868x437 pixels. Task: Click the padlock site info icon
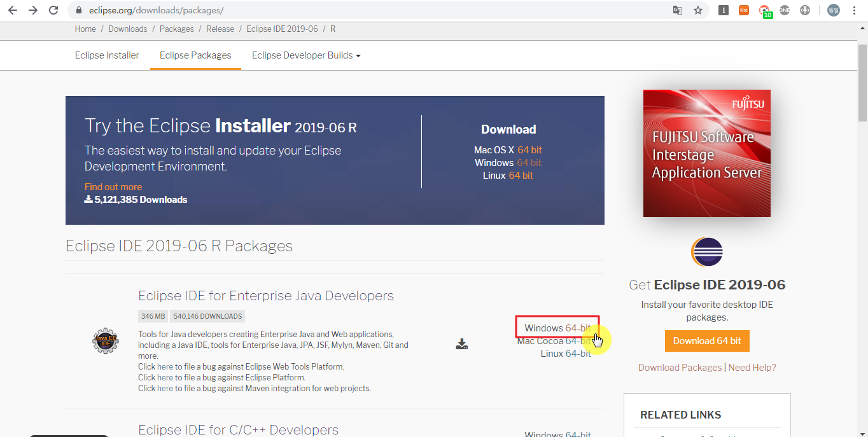click(x=79, y=11)
